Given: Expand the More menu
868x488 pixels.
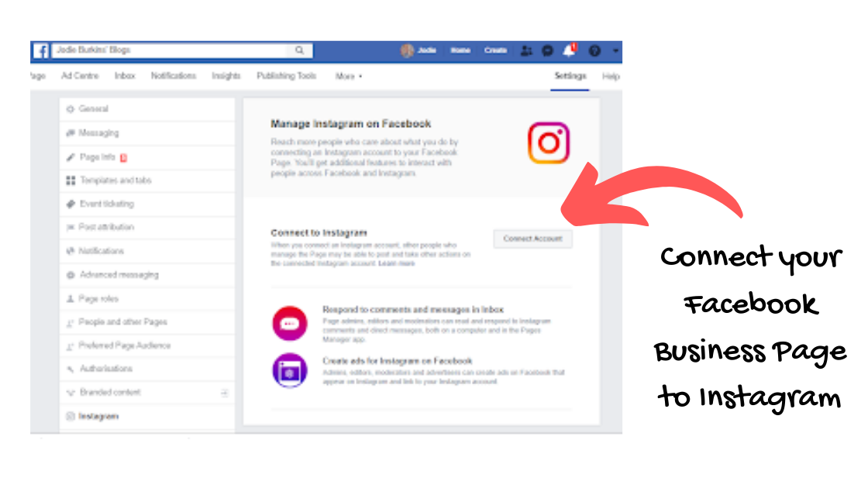Looking at the screenshot, I should pos(349,77).
